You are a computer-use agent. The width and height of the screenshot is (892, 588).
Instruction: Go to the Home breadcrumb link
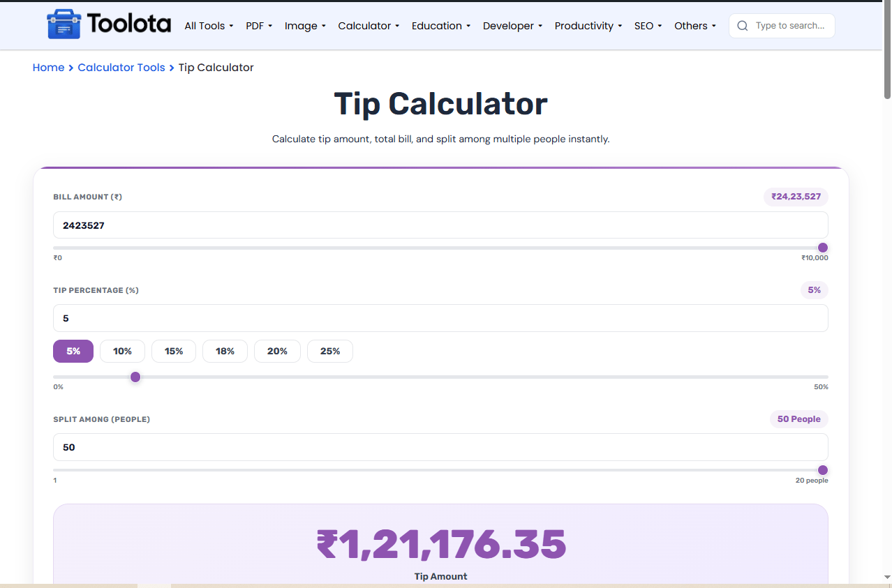[48, 68]
